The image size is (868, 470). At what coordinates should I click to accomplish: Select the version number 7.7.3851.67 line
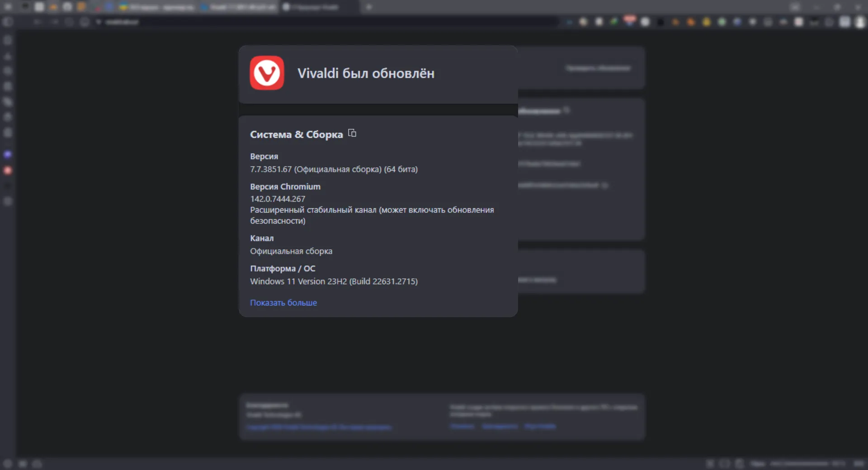(x=334, y=169)
